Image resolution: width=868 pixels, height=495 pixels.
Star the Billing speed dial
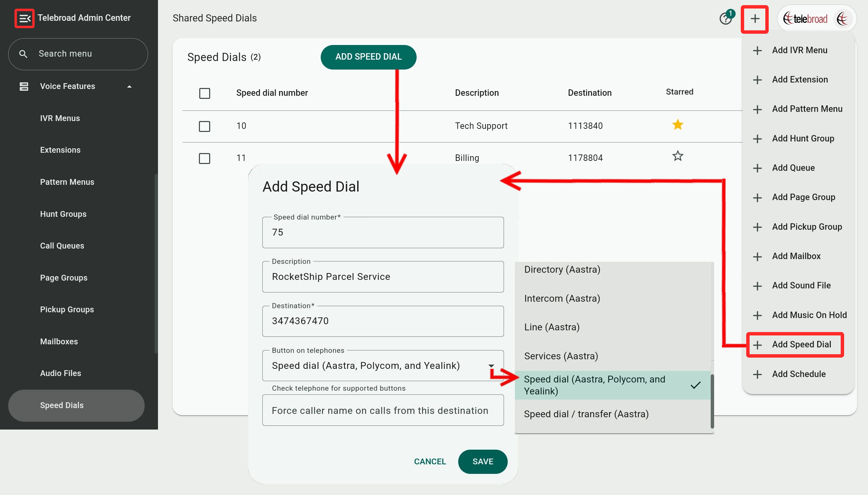678,156
